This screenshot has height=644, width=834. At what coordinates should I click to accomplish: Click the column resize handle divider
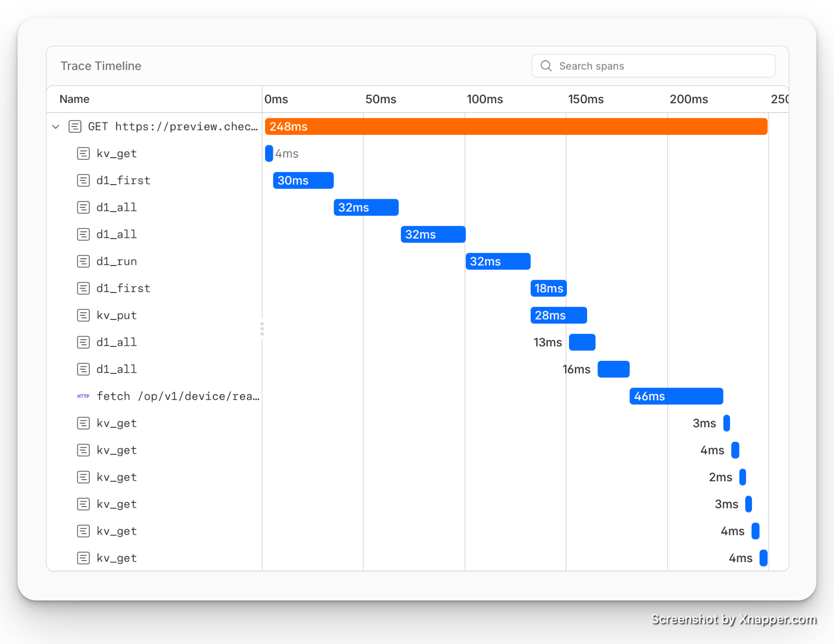click(262, 329)
